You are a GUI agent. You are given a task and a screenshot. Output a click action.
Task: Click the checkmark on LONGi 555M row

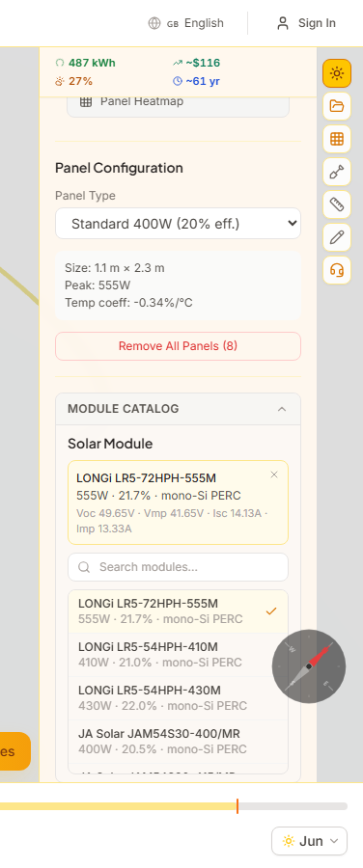tap(271, 611)
